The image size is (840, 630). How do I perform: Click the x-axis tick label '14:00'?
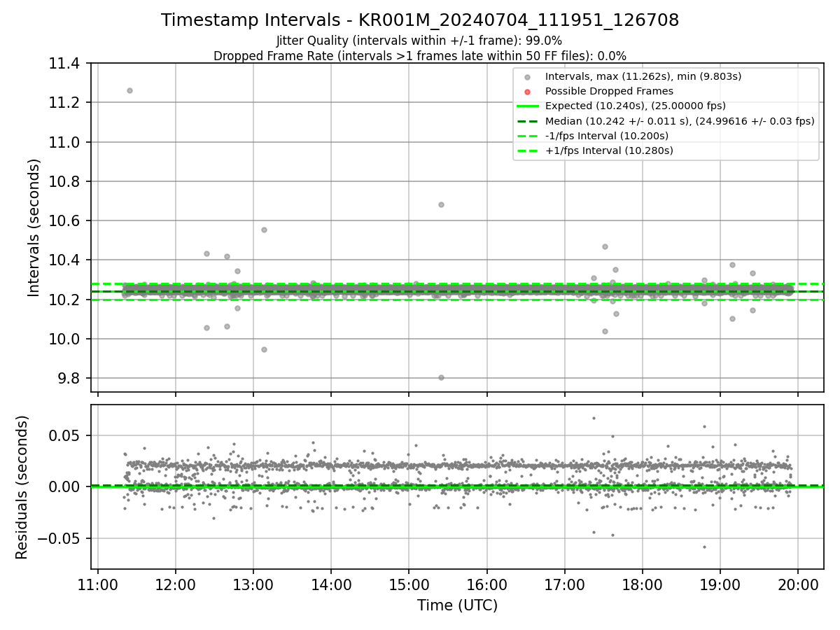click(x=331, y=584)
